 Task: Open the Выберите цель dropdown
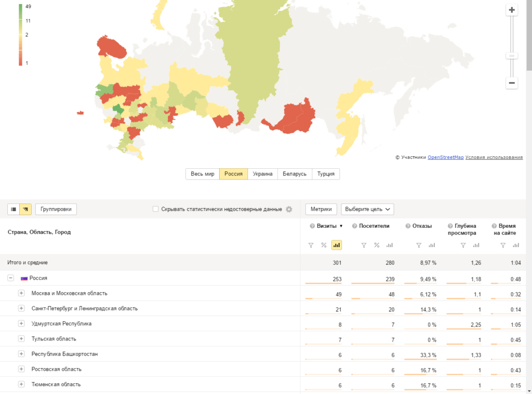click(367, 209)
